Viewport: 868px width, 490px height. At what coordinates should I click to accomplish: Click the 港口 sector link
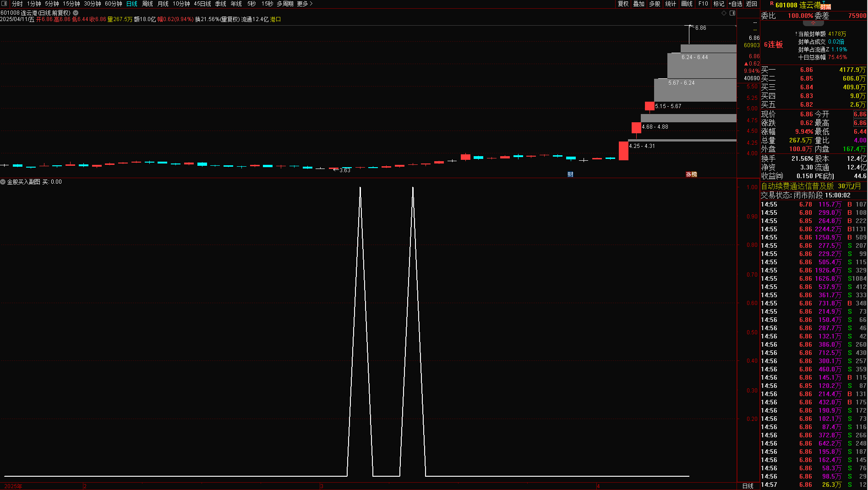pos(275,19)
